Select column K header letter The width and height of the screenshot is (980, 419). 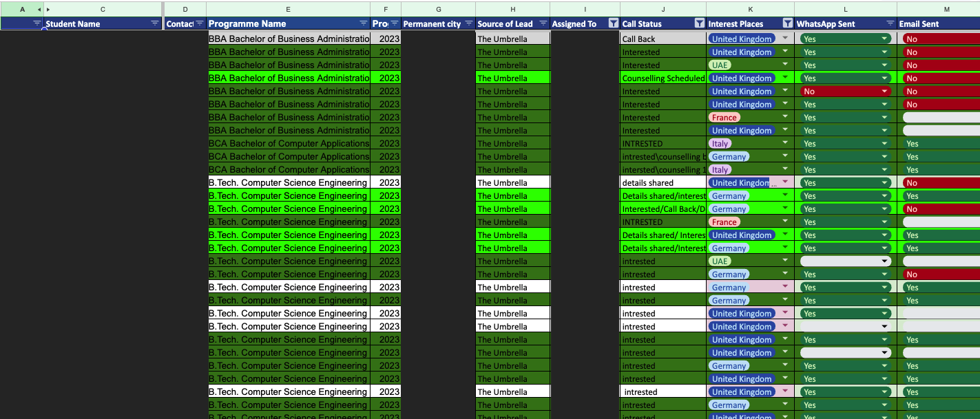point(750,9)
